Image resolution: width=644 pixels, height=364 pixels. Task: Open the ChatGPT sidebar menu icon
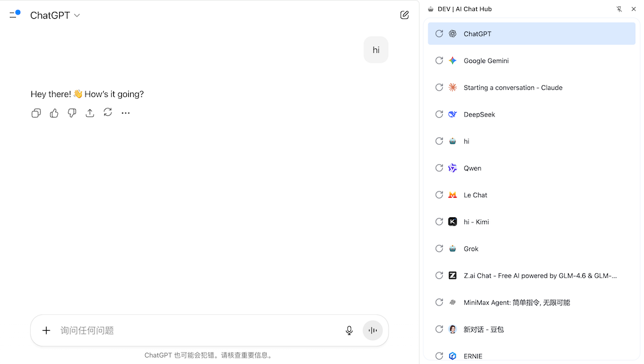pyautogui.click(x=15, y=15)
